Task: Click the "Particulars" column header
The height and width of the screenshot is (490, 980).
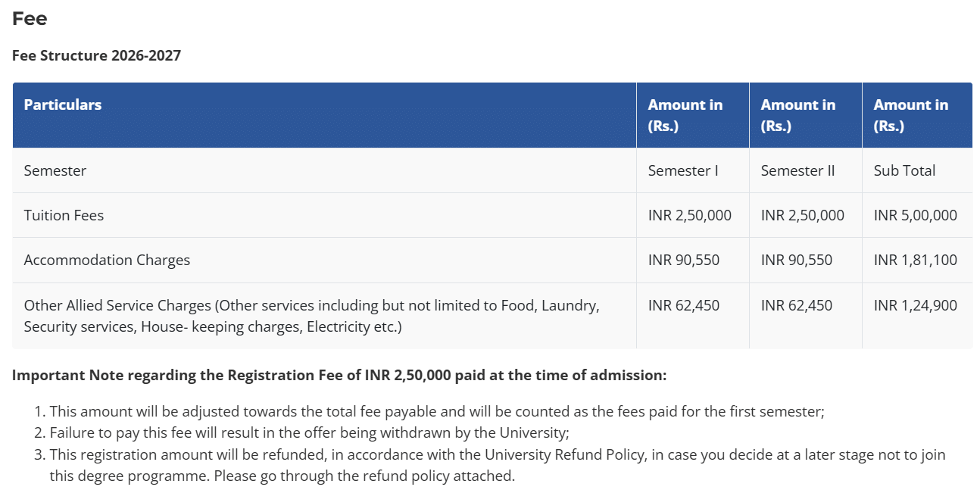Action: pyautogui.click(x=63, y=105)
